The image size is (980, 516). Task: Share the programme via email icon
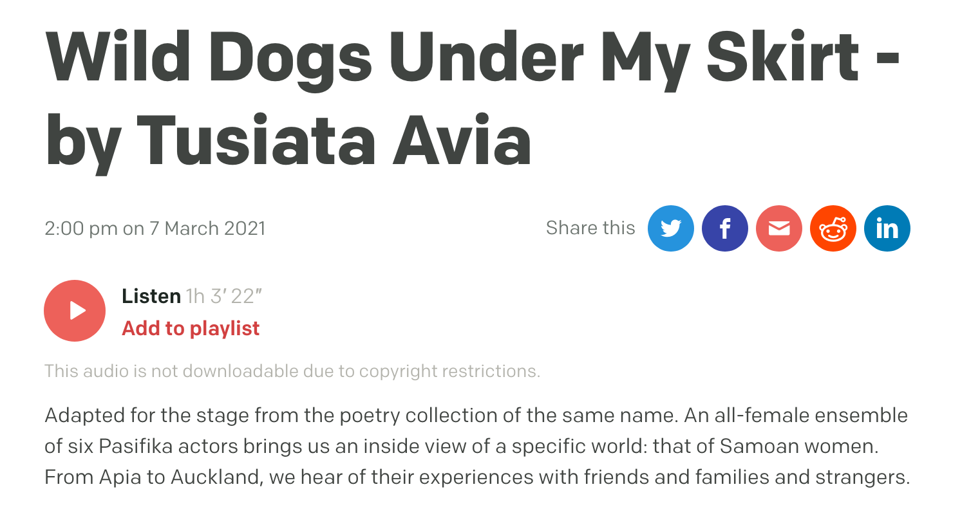pos(778,228)
